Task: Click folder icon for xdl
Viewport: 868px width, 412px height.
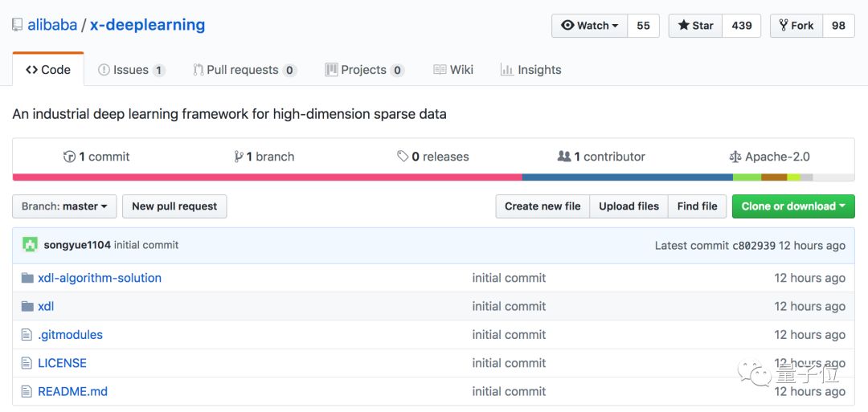Action: click(27, 306)
